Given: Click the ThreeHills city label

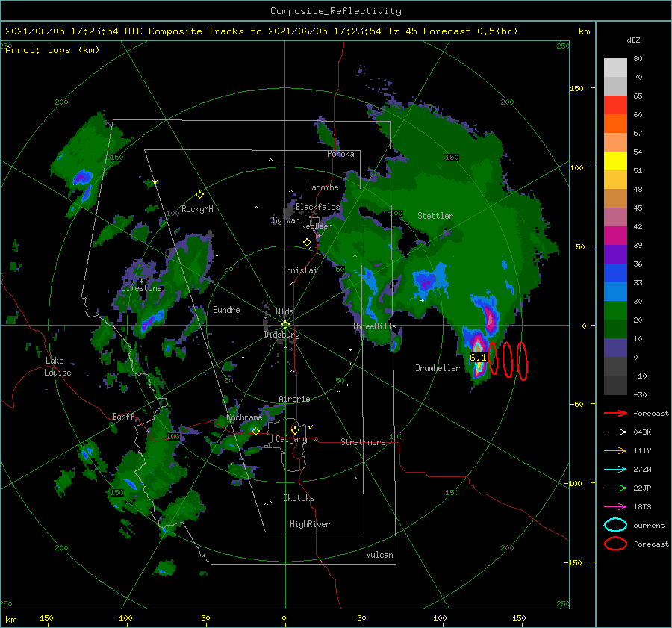Looking at the screenshot, I should click(x=374, y=326).
